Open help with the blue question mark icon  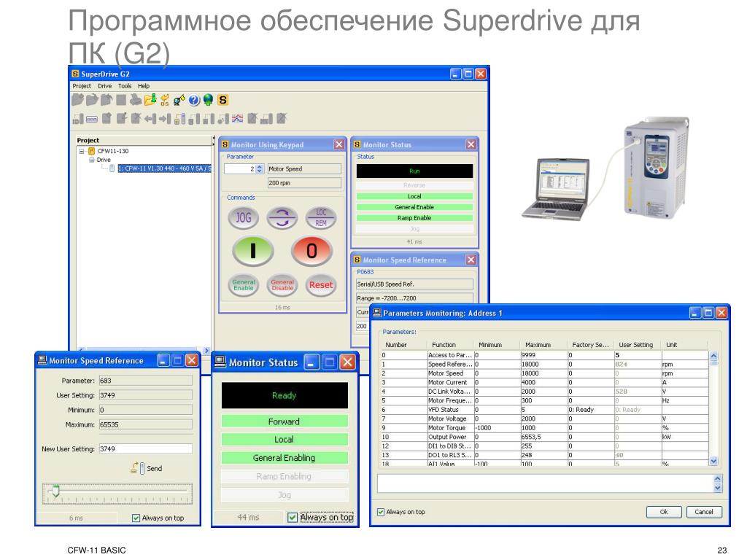point(194,100)
